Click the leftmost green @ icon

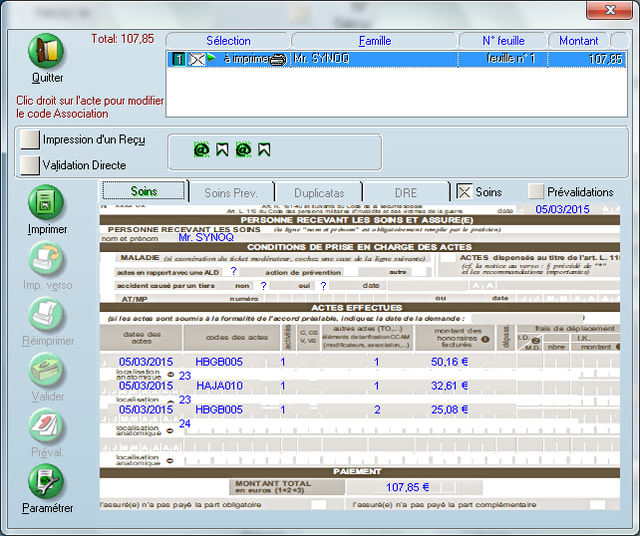(200, 150)
